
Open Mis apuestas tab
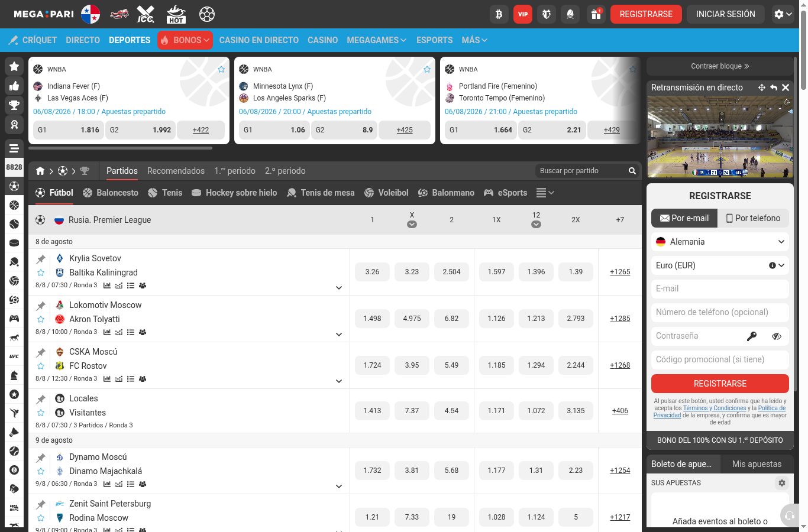pyautogui.click(x=757, y=464)
